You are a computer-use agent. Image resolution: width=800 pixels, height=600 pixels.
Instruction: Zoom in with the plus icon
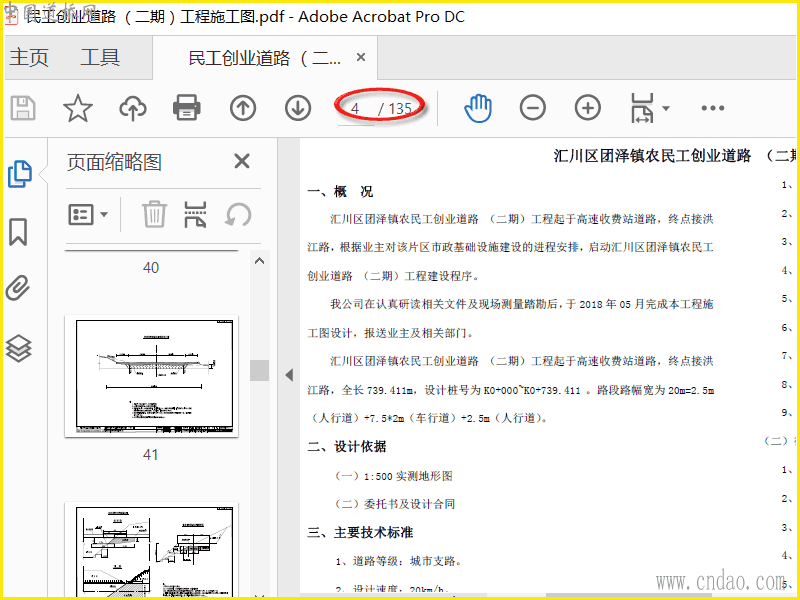pos(588,108)
